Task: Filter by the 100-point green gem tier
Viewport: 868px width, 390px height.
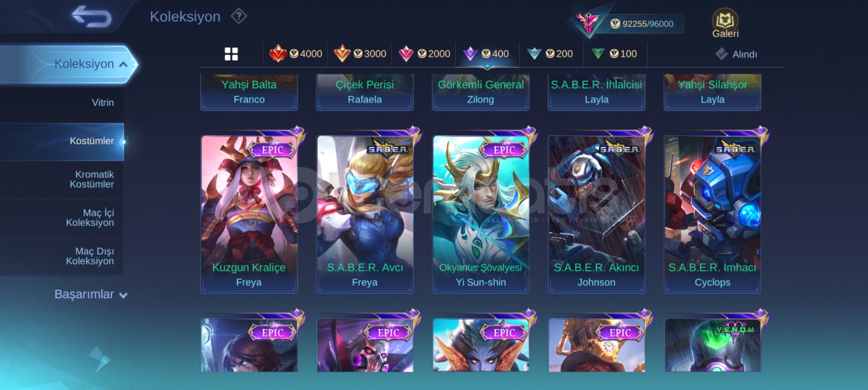Action: click(x=614, y=54)
